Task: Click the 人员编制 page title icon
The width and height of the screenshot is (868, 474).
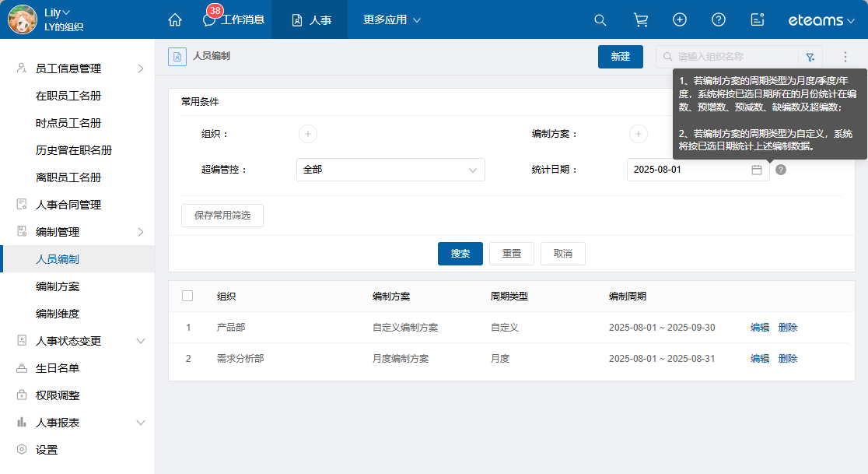Action: tap(177, 57)
